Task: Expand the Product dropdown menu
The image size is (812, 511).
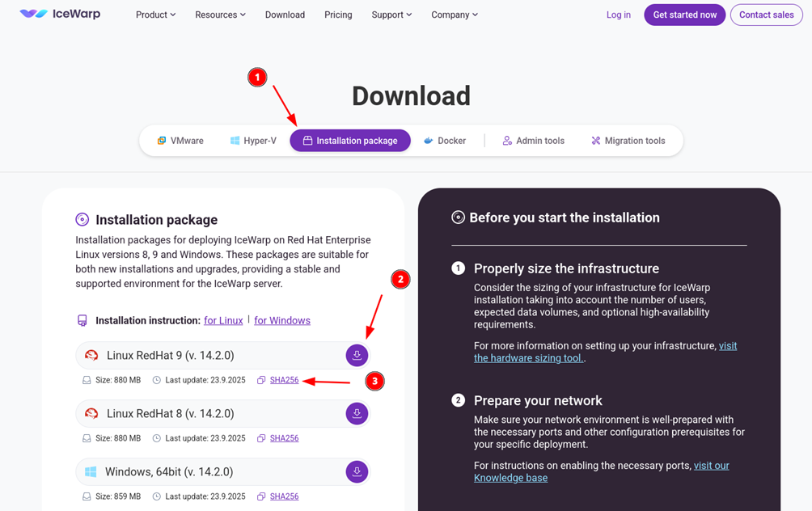Action: (x=155, y=15)
